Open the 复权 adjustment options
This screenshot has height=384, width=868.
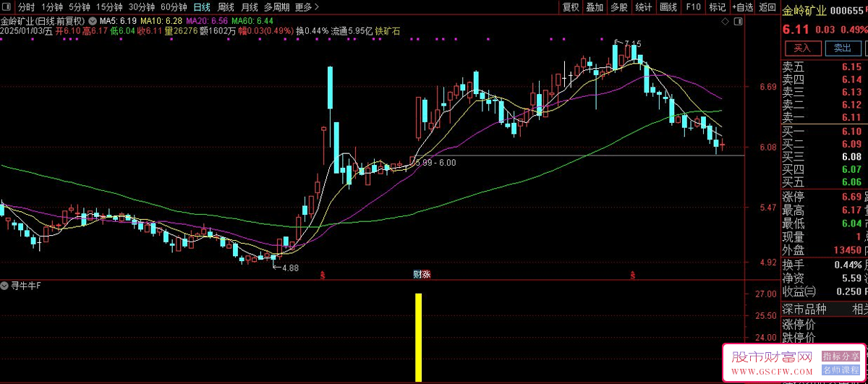tap(571, 7)
